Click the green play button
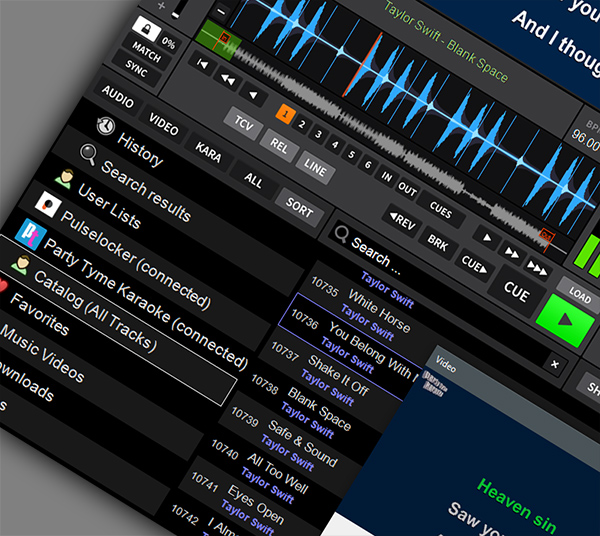This screenshot has height=536, width=600. tap(565, 320)
